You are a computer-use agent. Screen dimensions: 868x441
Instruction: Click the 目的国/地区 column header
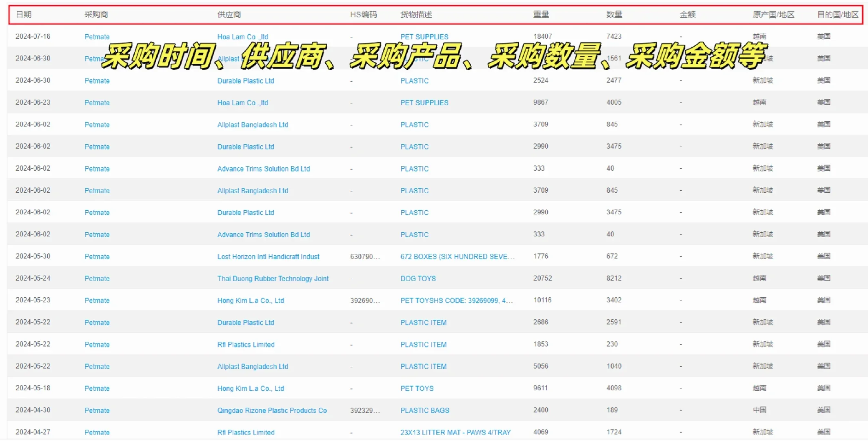(837, 15)
